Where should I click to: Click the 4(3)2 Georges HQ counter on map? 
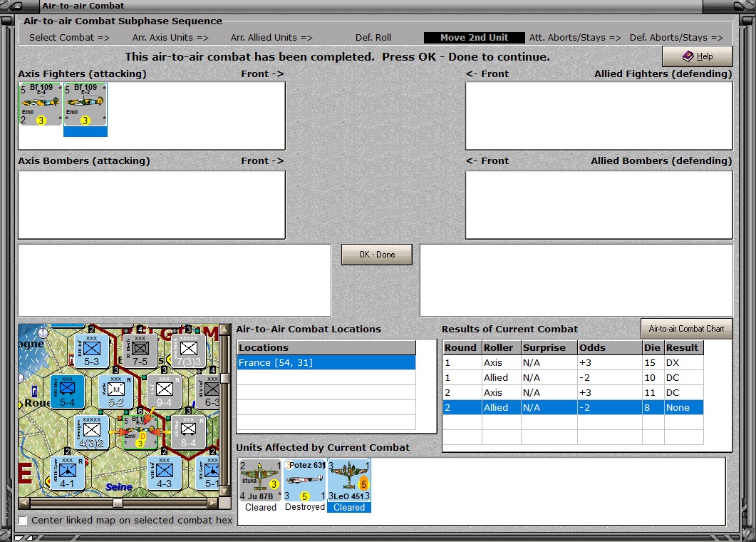(x=92, y=432)
